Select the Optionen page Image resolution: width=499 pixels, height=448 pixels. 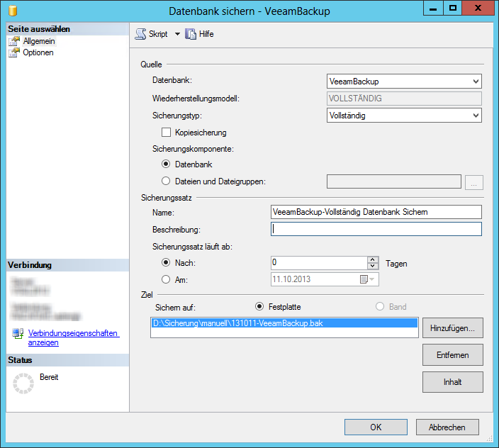tap(38, 52)
